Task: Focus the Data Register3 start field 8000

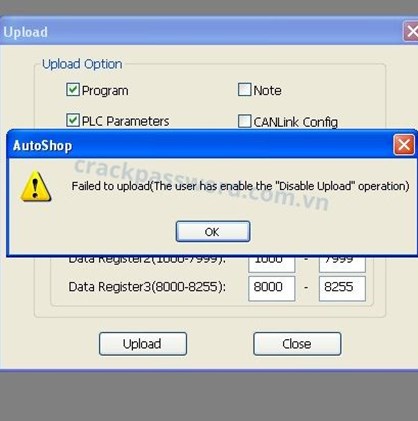Action: point(272,288)
